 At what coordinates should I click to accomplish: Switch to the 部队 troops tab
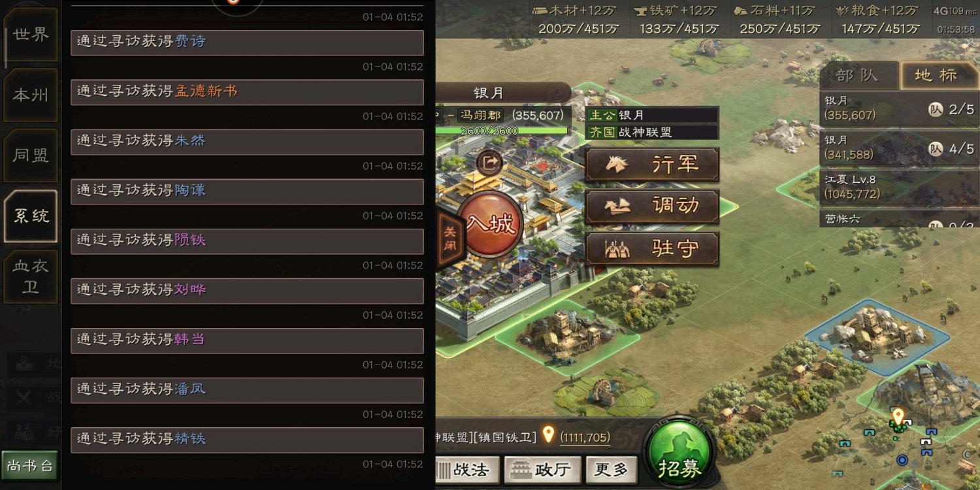(x=858, y=76)
